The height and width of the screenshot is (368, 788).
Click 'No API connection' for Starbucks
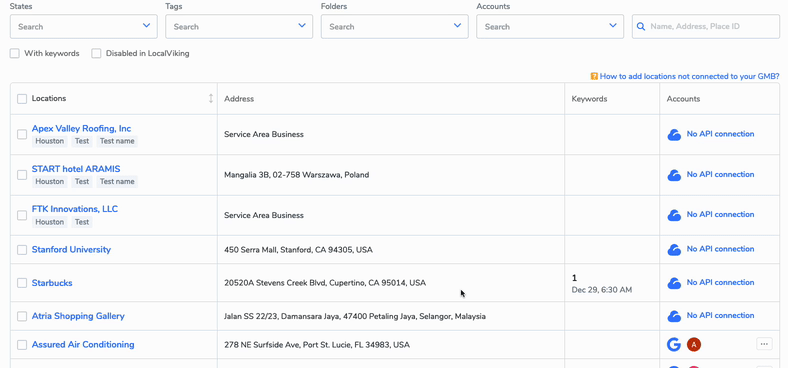tap(720, 282)
